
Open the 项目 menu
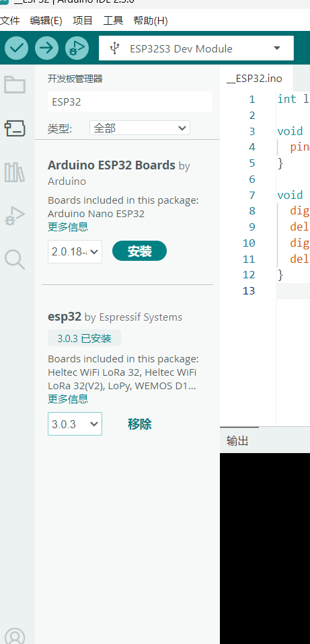click(x=83, y=21)
